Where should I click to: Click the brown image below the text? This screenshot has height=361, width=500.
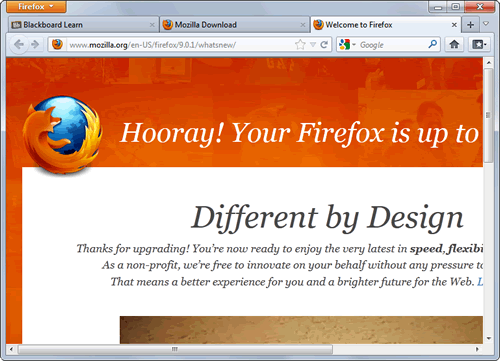301,330
